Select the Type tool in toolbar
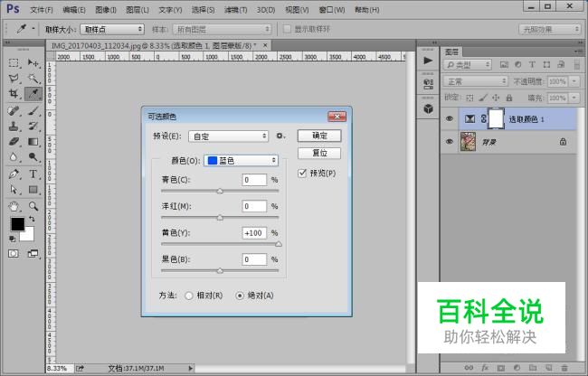Image resolution: width=588 pixels, height=376 pixels. [x=33, y=174]
